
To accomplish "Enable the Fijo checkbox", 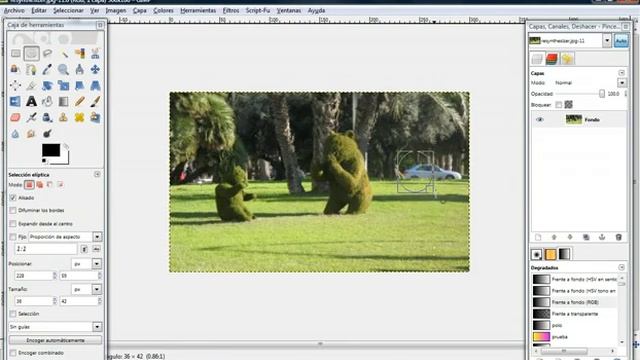I will [13, 237].
